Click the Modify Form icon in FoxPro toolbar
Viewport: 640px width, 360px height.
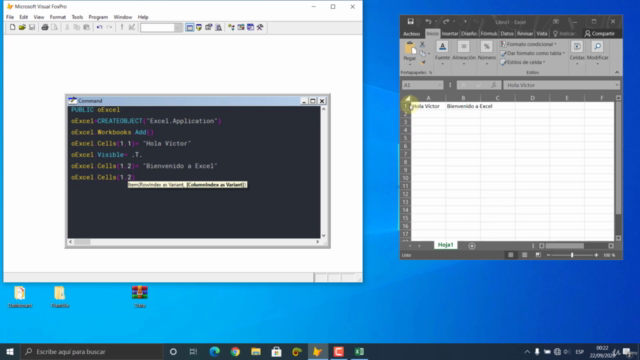[x=131, y=27]
